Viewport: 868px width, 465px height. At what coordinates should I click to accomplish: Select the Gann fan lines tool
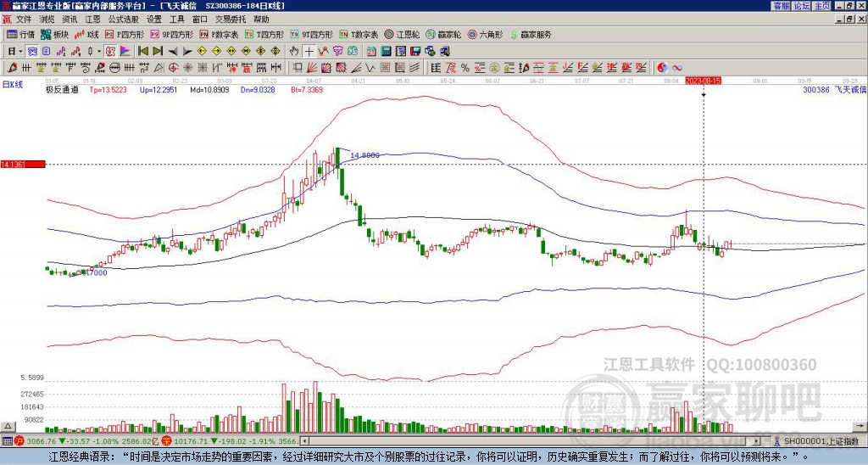tap(312, 68)
